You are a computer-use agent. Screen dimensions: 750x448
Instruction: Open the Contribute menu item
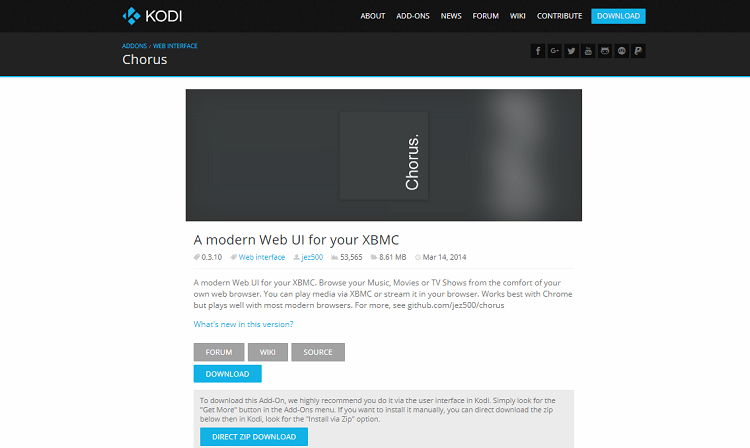[x=559, y=16]
